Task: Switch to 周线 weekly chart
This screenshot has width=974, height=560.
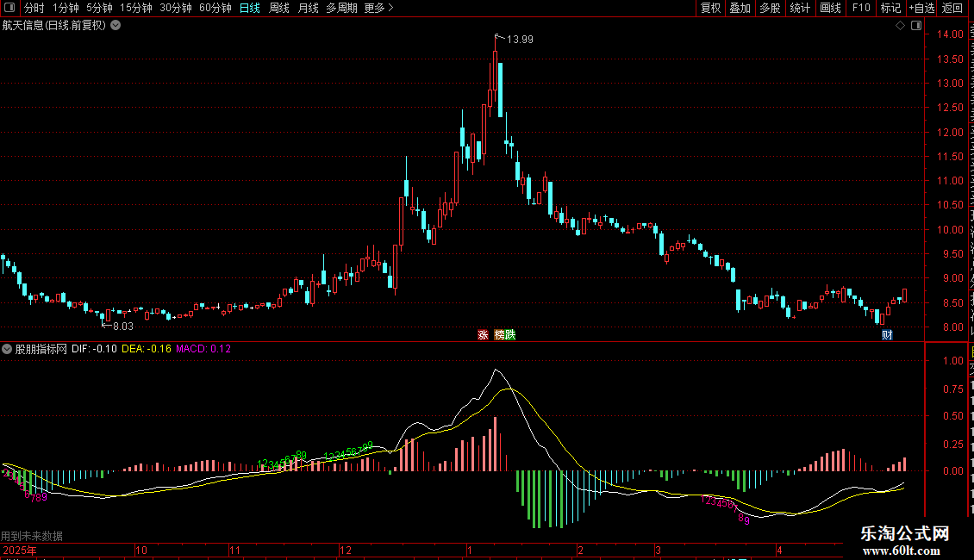Action: tap(279, 8)
